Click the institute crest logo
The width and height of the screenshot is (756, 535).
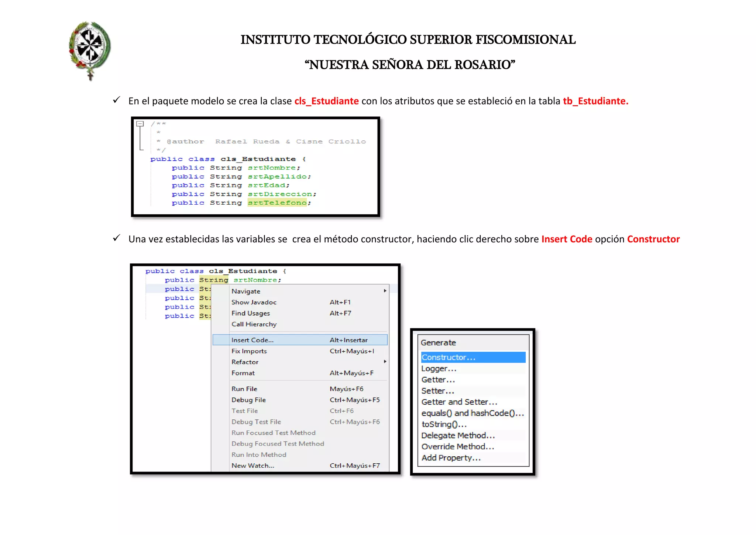[x=90, y=51]
